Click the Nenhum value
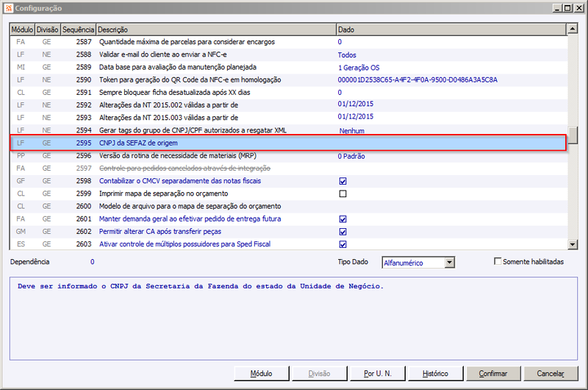Image resolution: width=588 pixels, height=390 pixels. click(352, 131)
